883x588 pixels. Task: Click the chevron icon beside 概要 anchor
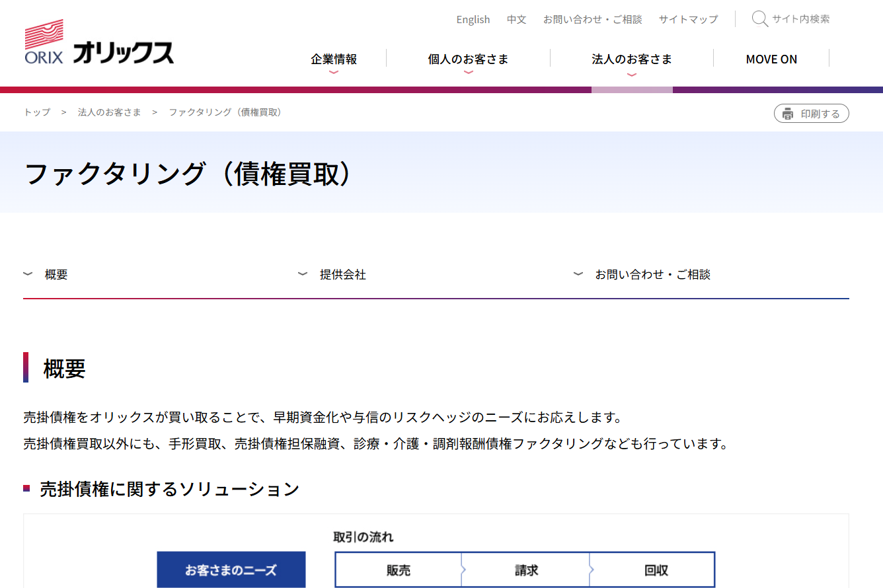click(28, 274)
